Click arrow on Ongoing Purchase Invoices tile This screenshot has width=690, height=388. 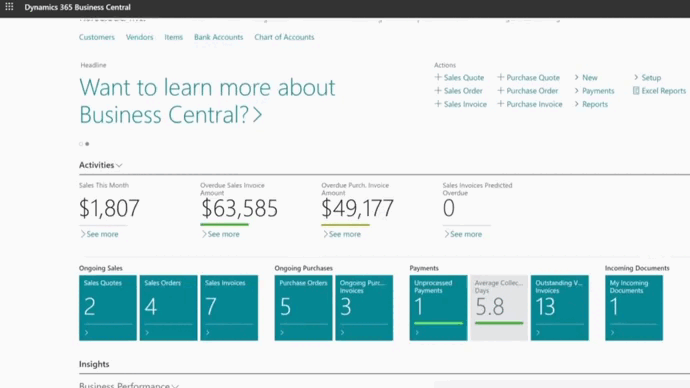[x=343, y=333]
